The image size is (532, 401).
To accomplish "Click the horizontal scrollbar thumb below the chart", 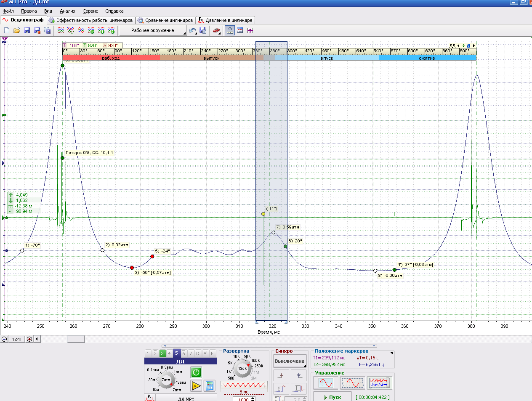I will click(76, 339).
